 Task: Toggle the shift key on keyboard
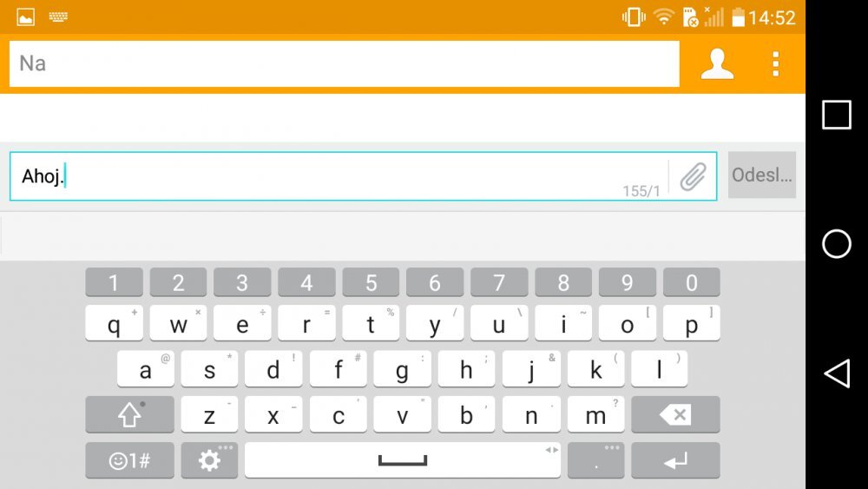pyautogui.click(x=129, y=414)
